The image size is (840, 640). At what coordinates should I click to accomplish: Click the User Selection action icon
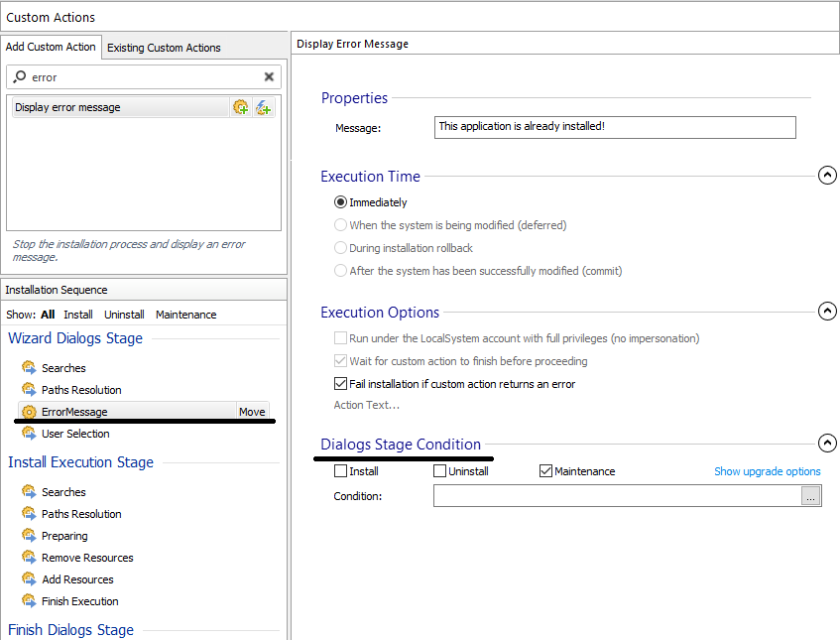(29, 434)
